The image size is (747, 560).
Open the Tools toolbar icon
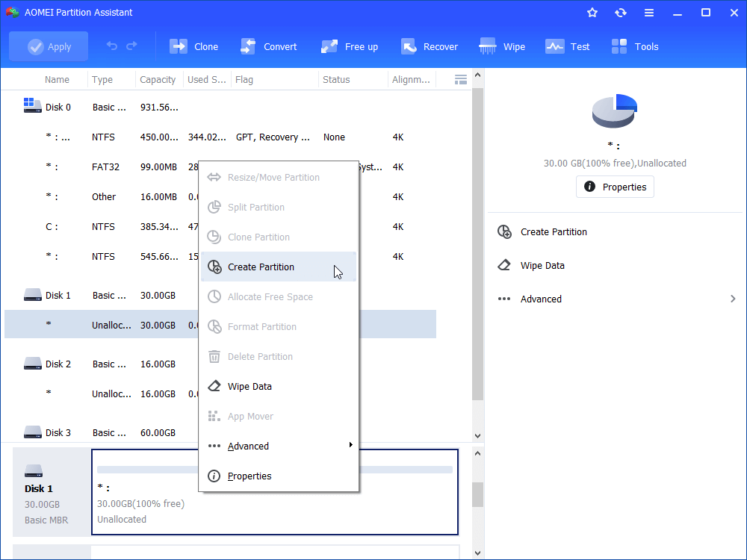(635, 46)
